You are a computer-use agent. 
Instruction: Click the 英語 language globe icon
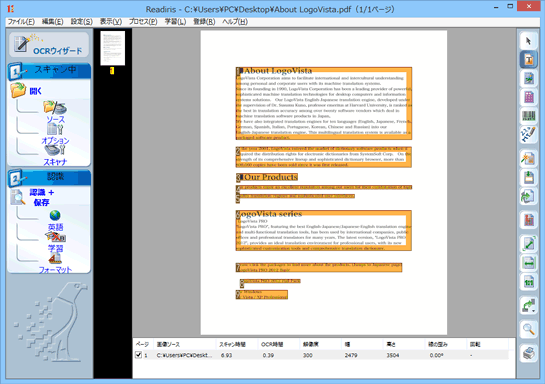(55, 215)
